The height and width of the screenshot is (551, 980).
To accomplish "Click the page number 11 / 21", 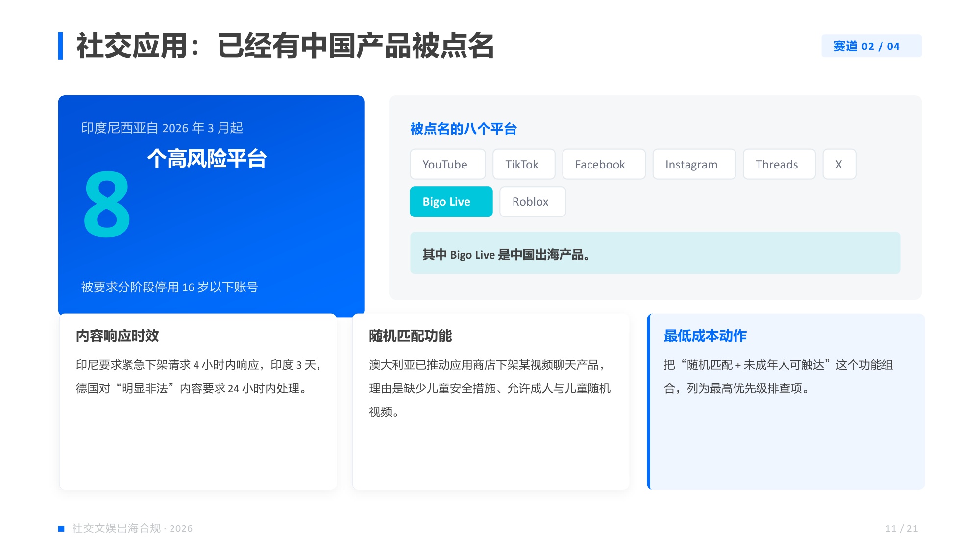I will (x=901, y=528).
